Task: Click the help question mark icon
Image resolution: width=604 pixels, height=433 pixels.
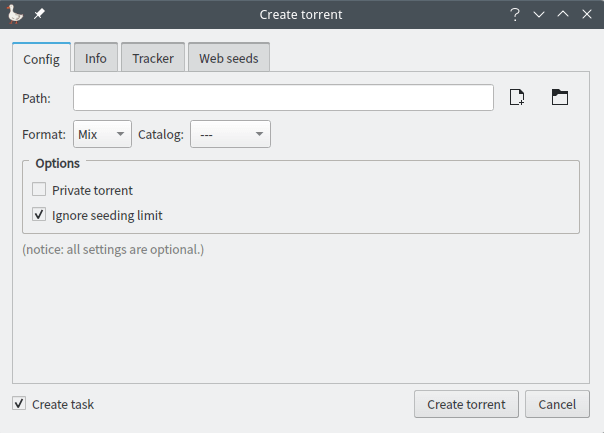Action: coord(515,14)
